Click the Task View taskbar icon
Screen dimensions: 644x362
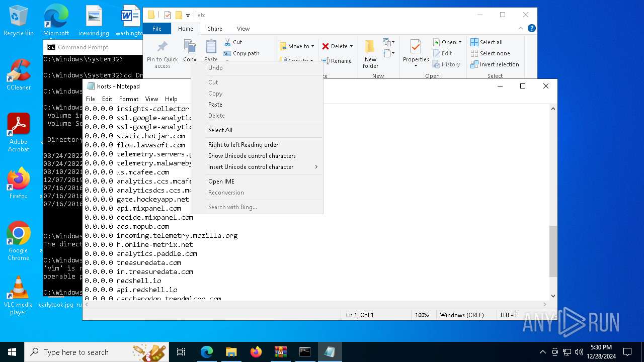coord(181,352)
